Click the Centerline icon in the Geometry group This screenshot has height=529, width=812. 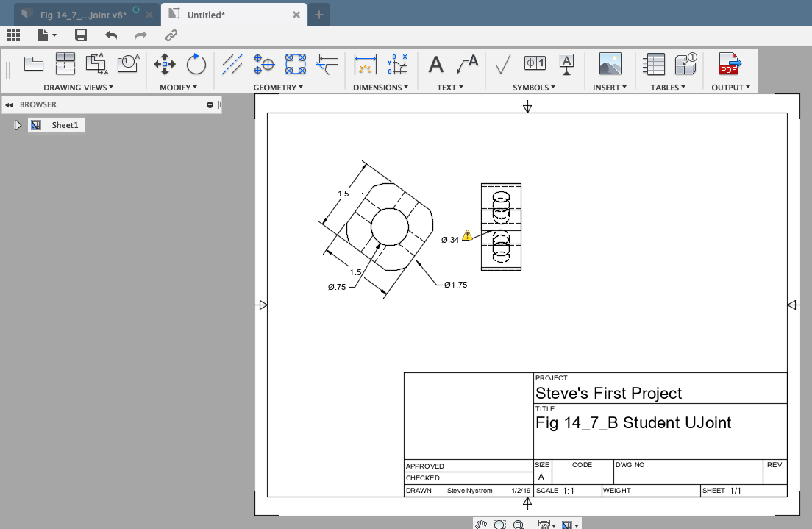click(232, 65)
